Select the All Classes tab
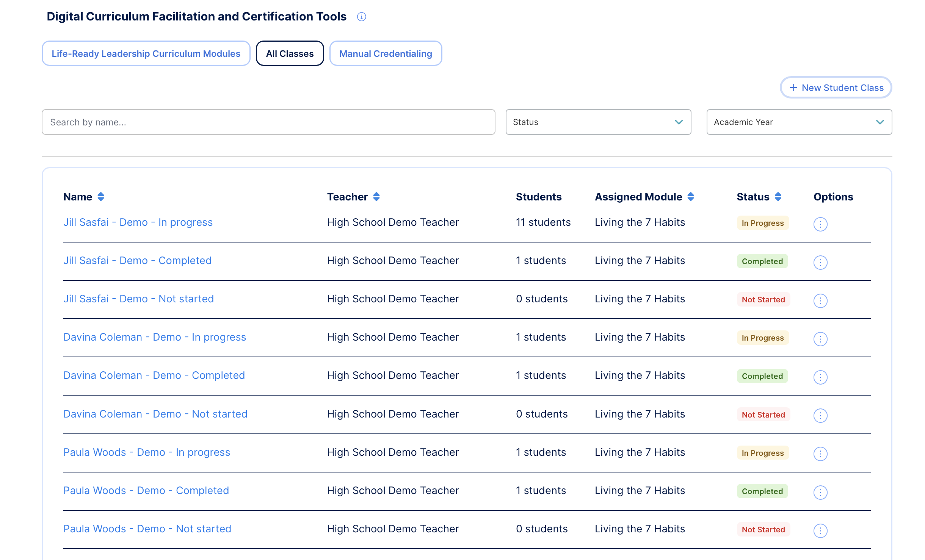Viewport: 925px width, 560px height. coord(290,53)
